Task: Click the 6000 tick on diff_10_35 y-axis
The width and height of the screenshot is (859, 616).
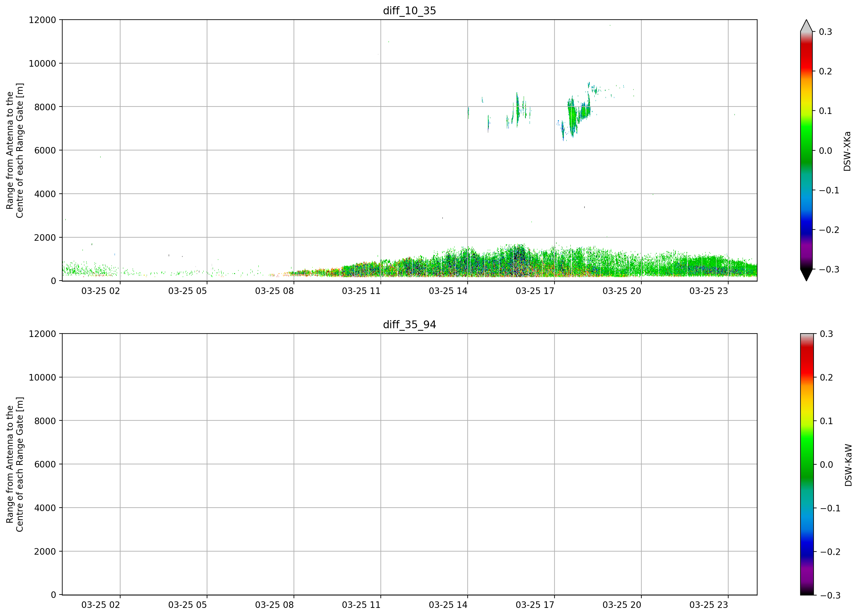Action: point(45,150)
